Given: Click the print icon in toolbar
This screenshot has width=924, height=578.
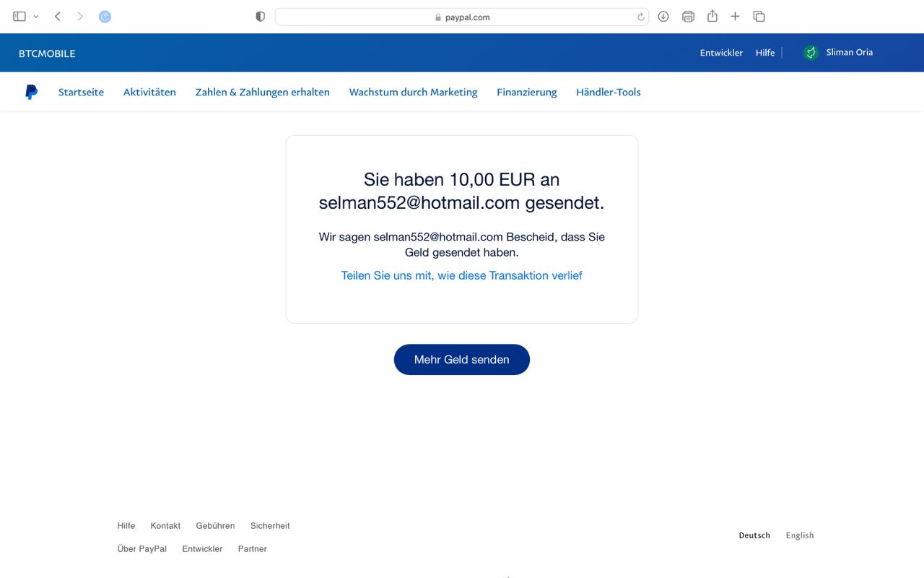Looking at the screenshot, I should 688,17.
